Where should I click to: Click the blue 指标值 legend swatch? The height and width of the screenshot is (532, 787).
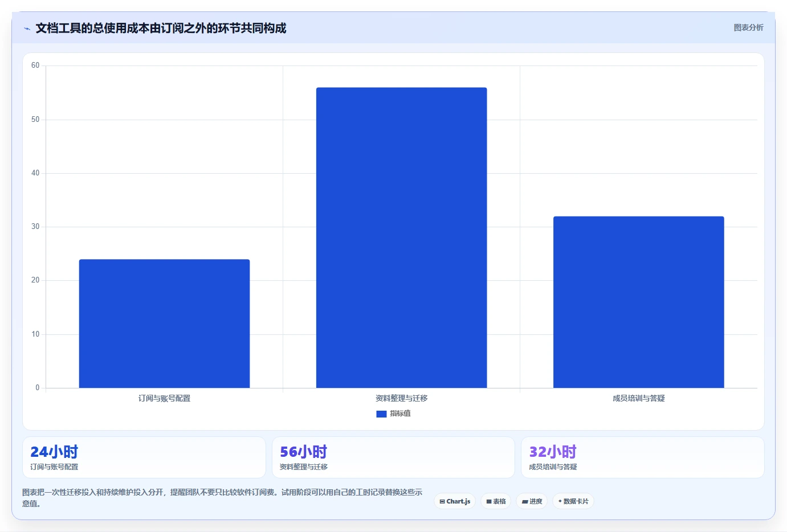pos(381,414)
